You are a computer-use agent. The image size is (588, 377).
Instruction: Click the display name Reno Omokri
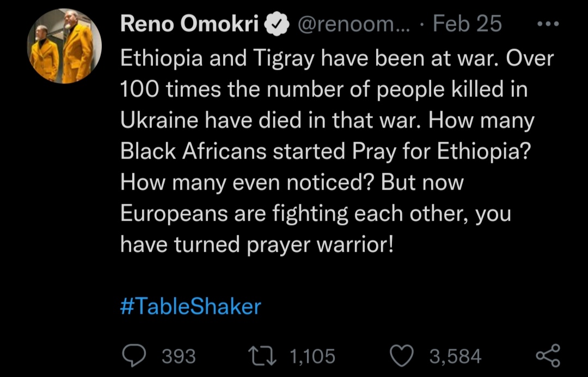(x=189, y=25)
